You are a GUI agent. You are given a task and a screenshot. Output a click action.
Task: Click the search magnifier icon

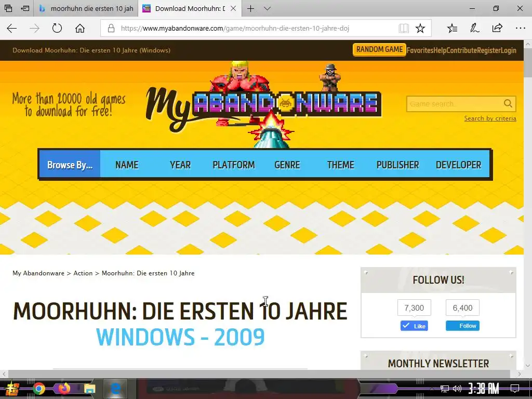(508, 103)
